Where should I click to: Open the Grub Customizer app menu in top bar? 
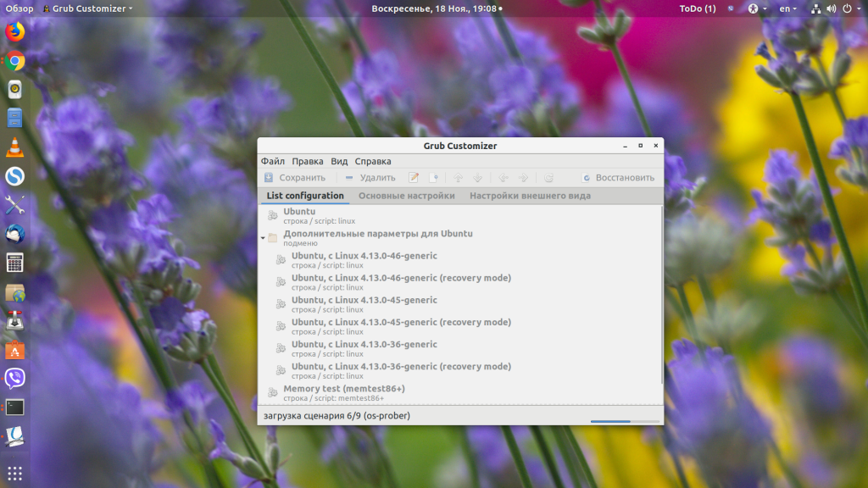point(92,8)
